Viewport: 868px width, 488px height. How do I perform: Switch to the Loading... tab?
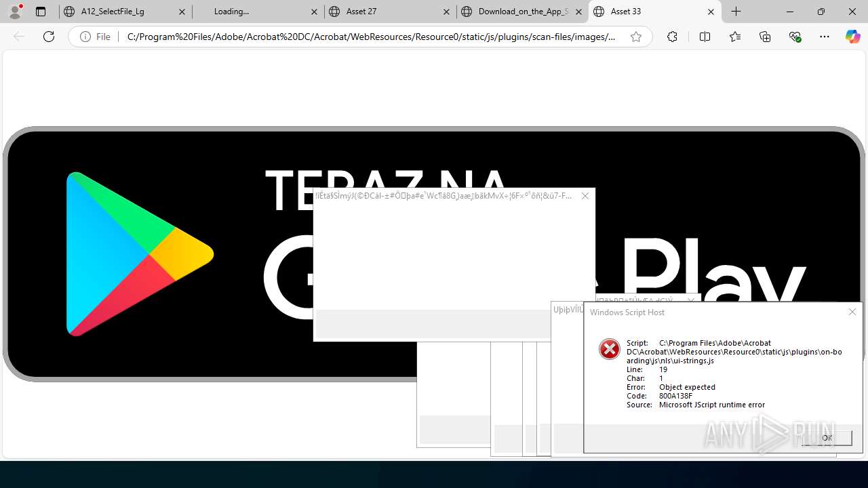pos(258,12)
